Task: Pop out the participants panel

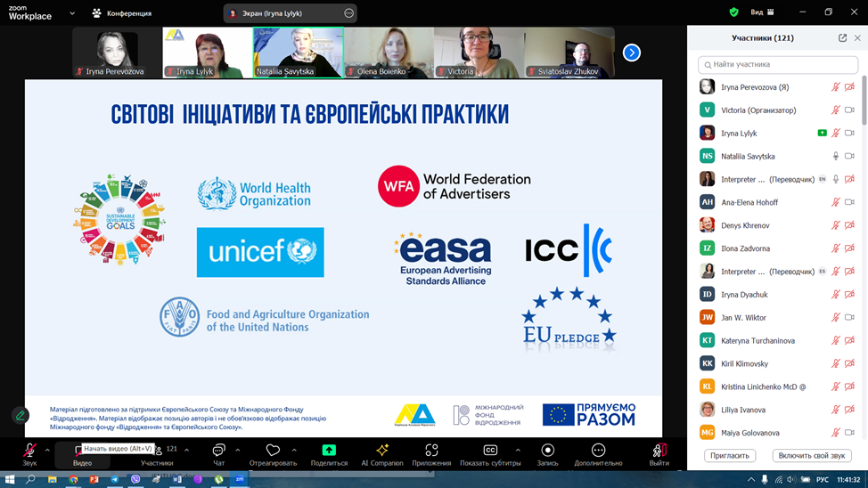Action: point(842,37)
